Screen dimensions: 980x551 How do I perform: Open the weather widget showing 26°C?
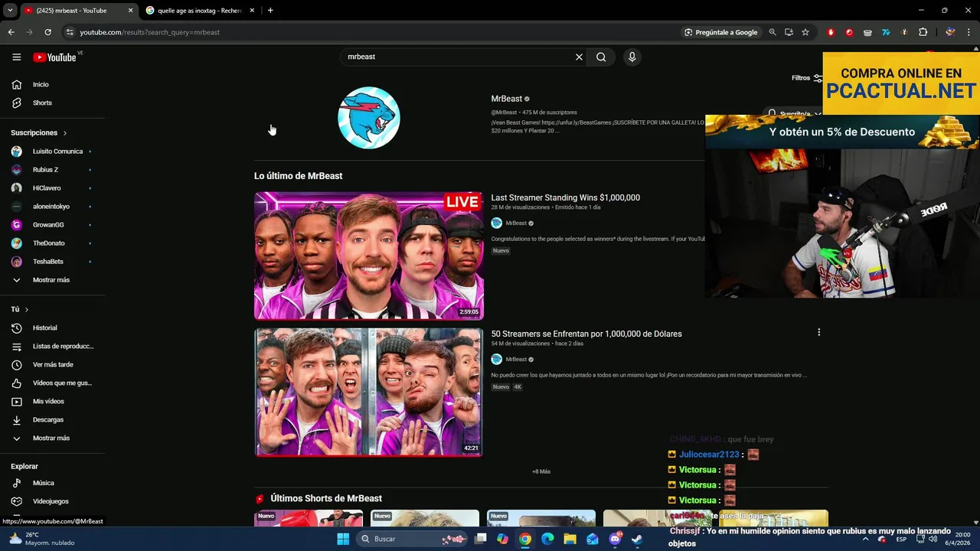coord(40,539)
